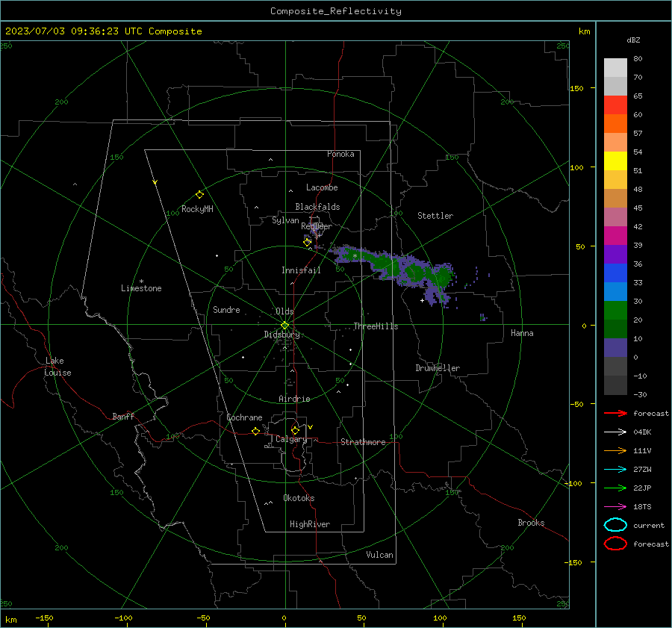Click the magenta 18TS arrow icon

pyautogui.click(x=615, y=507)
